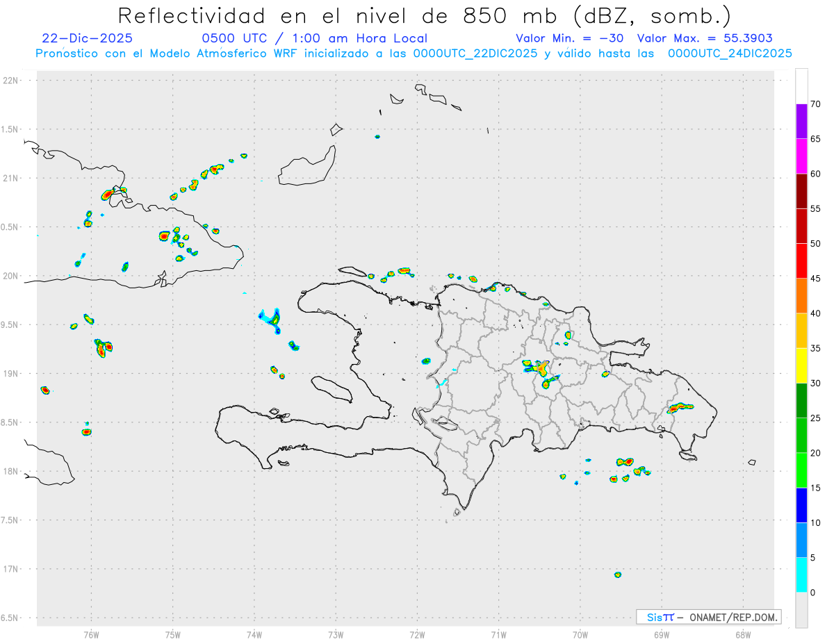Click the colorbar label "70"
This screenshot has height=644, width=834.
point(816,104)
